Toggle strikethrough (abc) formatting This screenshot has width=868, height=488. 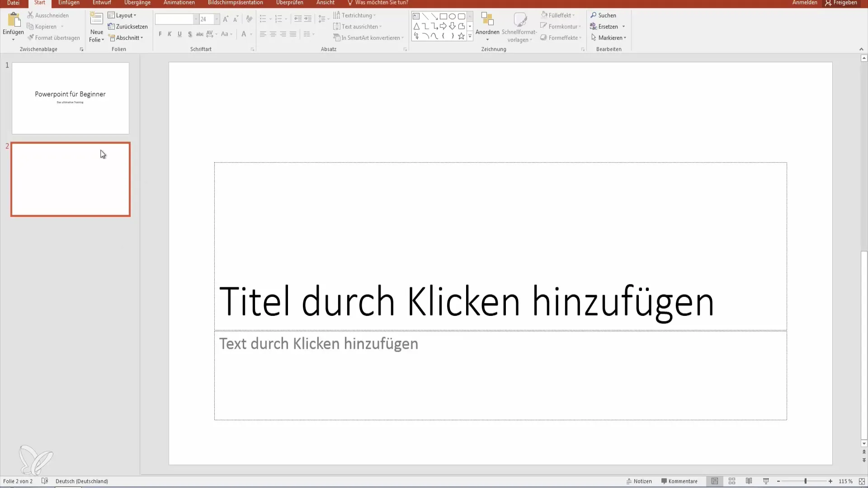coord(199,34)
